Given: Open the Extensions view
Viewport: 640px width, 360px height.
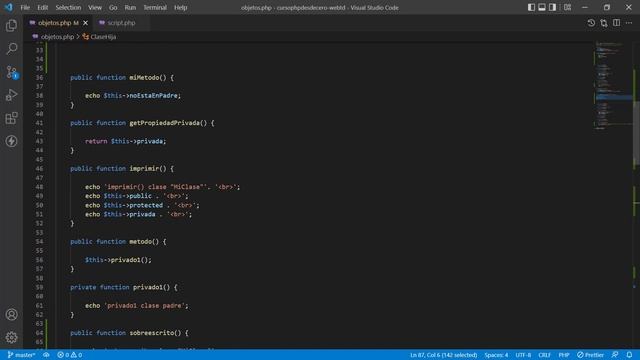Looking at the screenshot, I should click(x=11, y=118).
